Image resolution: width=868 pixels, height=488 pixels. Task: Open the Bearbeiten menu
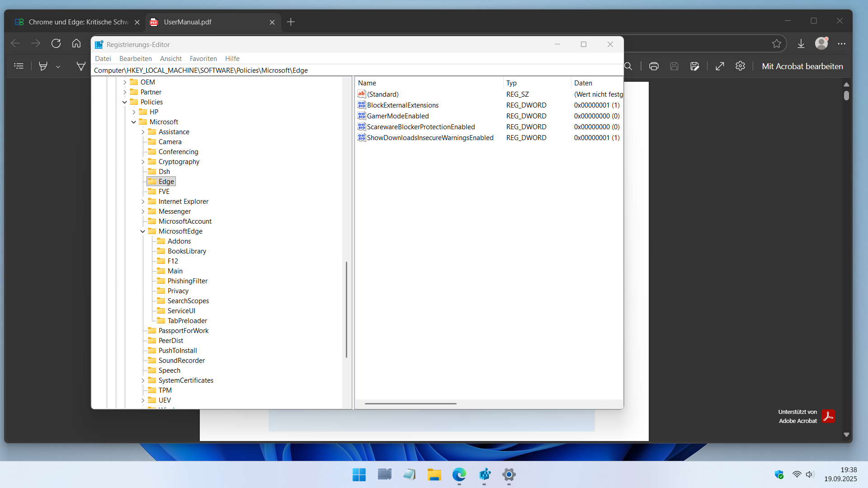[135, 59]
